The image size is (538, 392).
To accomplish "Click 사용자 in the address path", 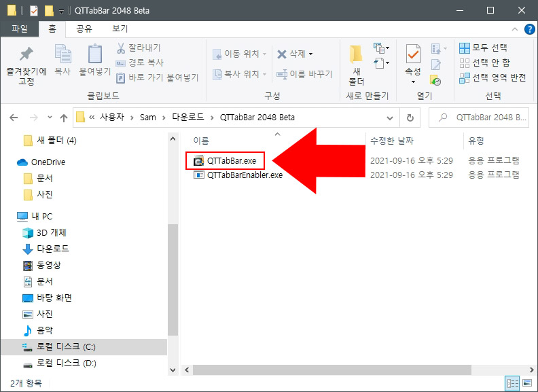I will pyautogui.click(x=112, y=118).
